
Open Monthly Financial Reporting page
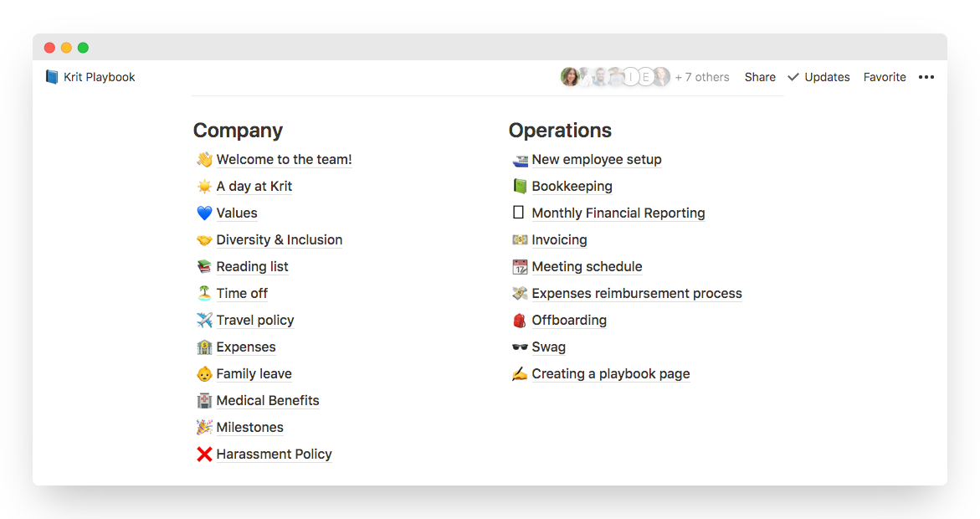click(618, 213)
